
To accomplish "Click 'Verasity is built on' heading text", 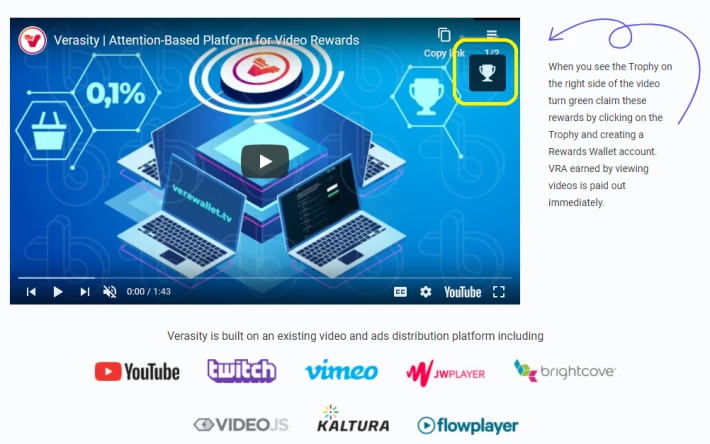I will [355, 336].
